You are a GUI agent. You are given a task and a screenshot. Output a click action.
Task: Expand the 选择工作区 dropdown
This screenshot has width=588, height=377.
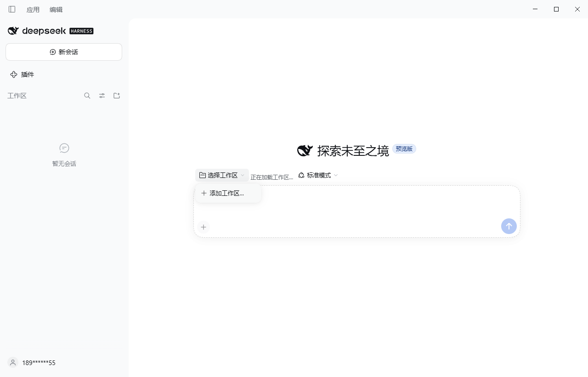(x=222, y=175)
